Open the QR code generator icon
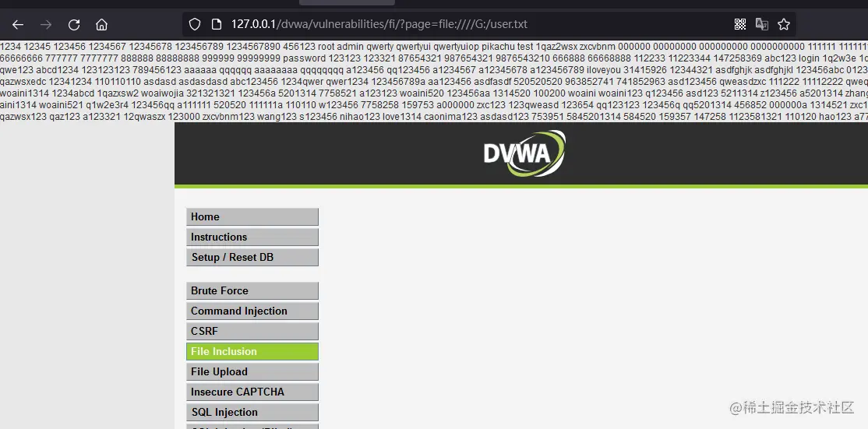Screen dimensions: 868x429 740,24
